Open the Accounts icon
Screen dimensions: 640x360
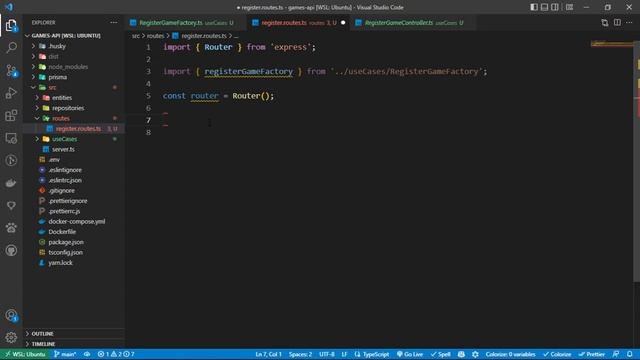tap(11, 315)
